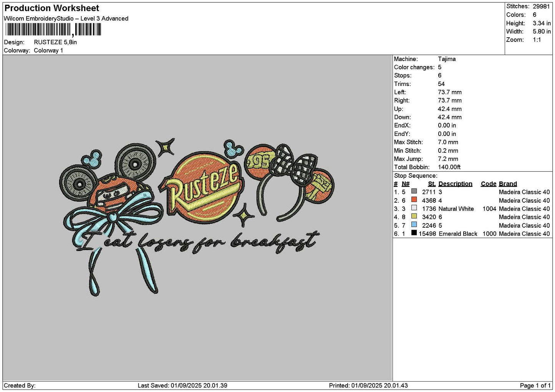Click the 'Natural White' description text
Image resolution: width=555 pixels, height=392 pixels.
pos(456,209)
